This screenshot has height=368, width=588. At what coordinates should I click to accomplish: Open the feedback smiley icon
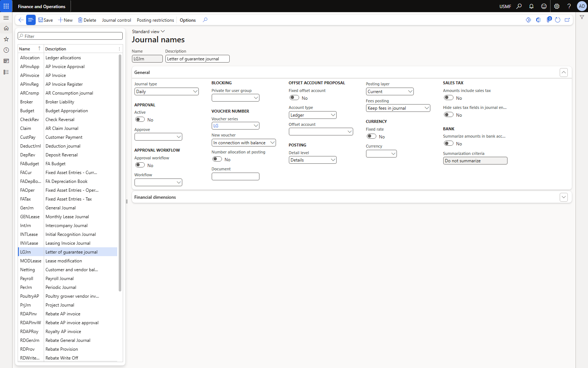coord(544,6)
